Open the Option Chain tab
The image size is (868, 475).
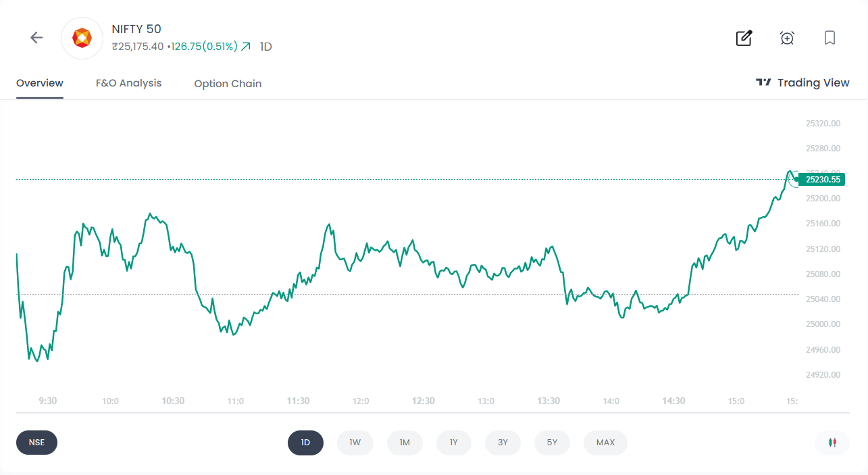coord(228,84)
